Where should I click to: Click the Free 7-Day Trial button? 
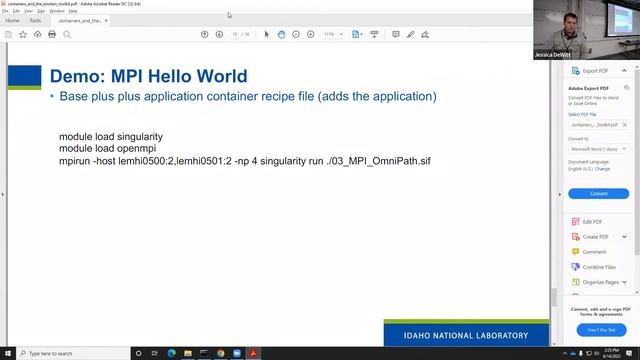tap(601, 330)
